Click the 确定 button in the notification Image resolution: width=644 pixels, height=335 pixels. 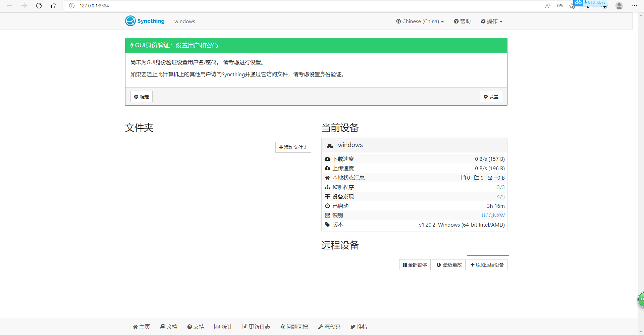(x=142, y=97)
